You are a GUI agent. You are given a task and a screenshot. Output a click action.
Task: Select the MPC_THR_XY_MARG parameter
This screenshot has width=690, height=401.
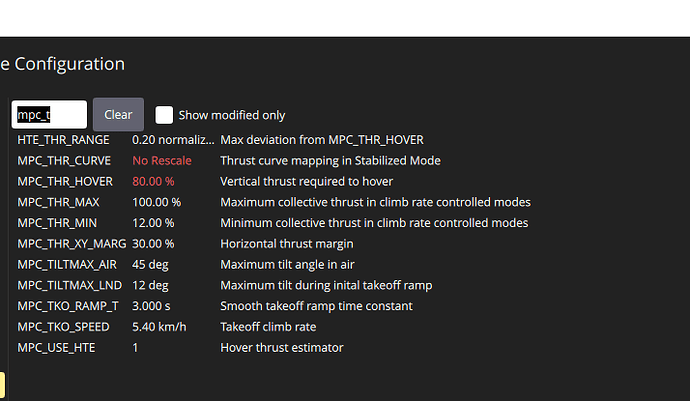[73, 244]
